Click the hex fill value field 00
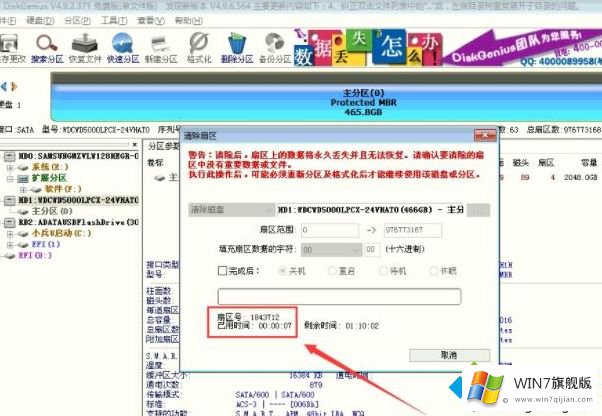The height and width of the screenshot is (416, 602). pyautogui.click(x=371, y=249)
